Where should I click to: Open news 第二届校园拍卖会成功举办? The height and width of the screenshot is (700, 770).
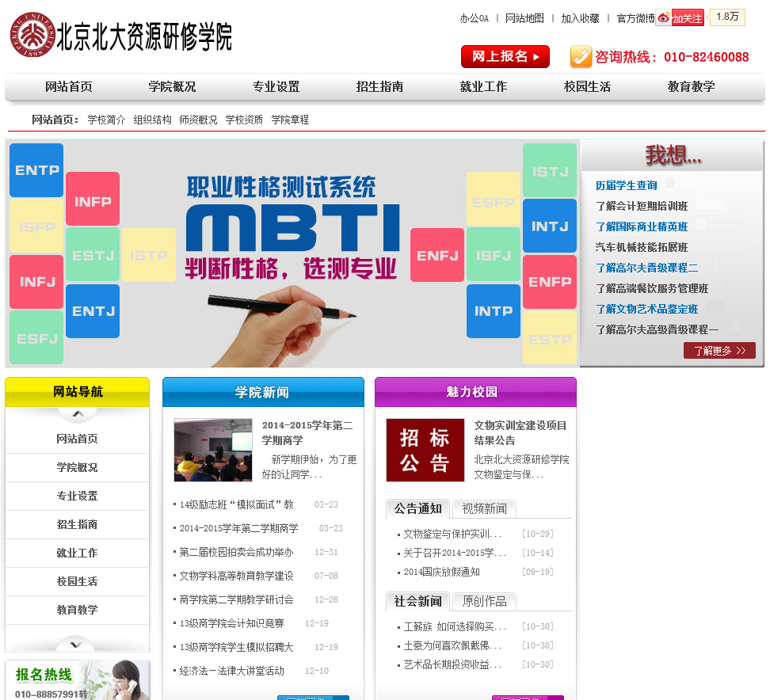coord(236,552)
